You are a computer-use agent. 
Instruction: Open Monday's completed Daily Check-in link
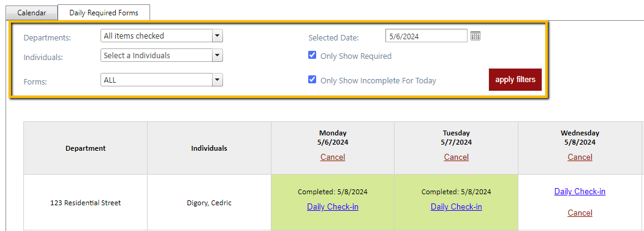point(333,206)
